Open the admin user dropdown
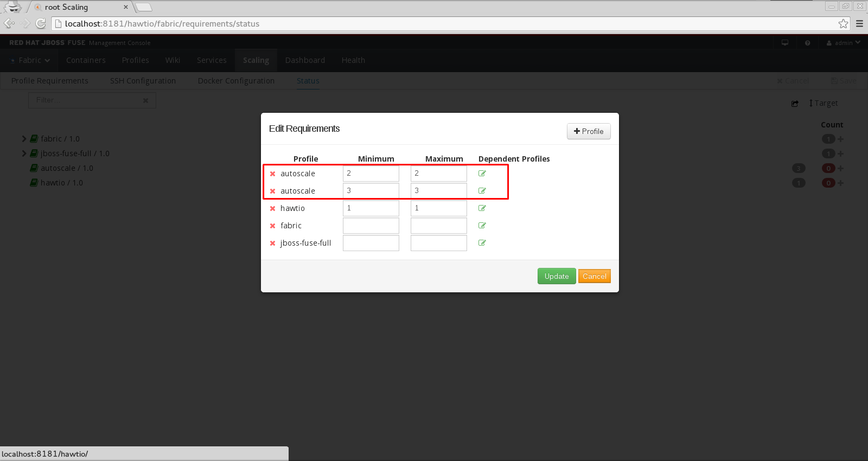 [x=843, y=43]
